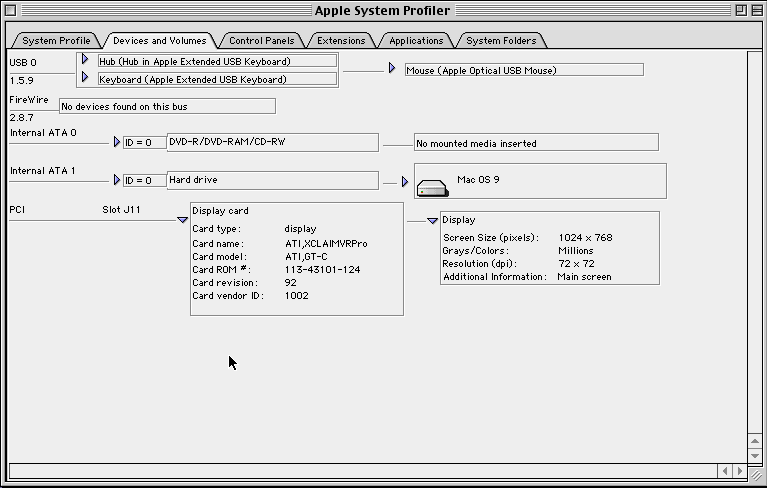Select the Mouse (Apple Optical USB Mouse) entry
The width and height of the screenshot is (767, 488).
(x=524, y=70)
